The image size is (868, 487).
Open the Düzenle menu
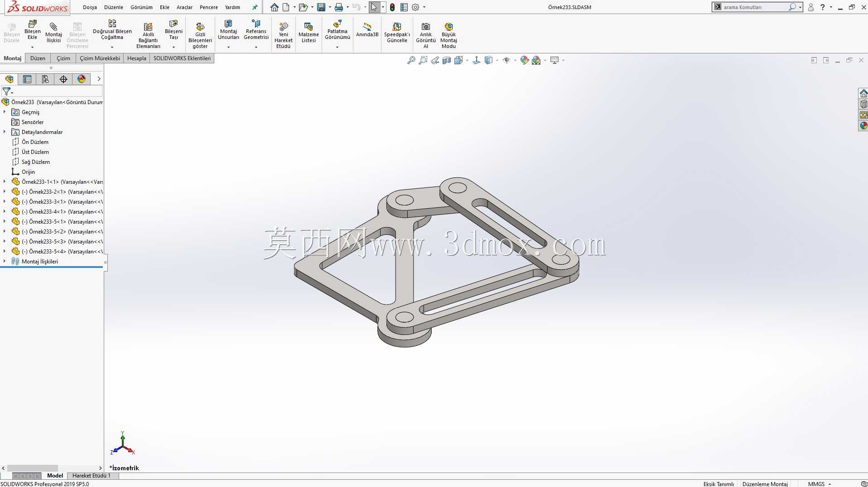click(x=114, y=7)
